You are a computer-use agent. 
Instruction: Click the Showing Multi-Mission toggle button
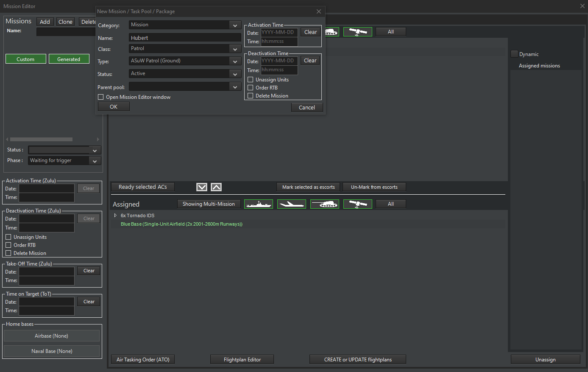click(209, 204)
